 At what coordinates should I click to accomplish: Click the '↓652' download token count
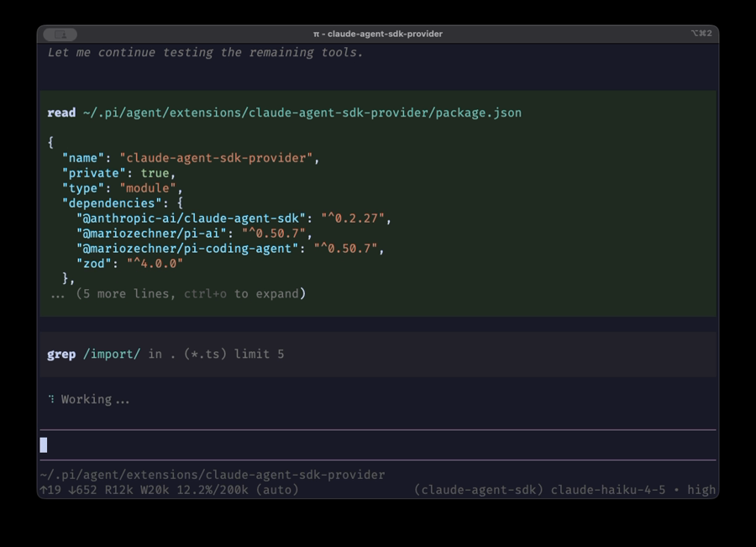click(x=82, y=490)
